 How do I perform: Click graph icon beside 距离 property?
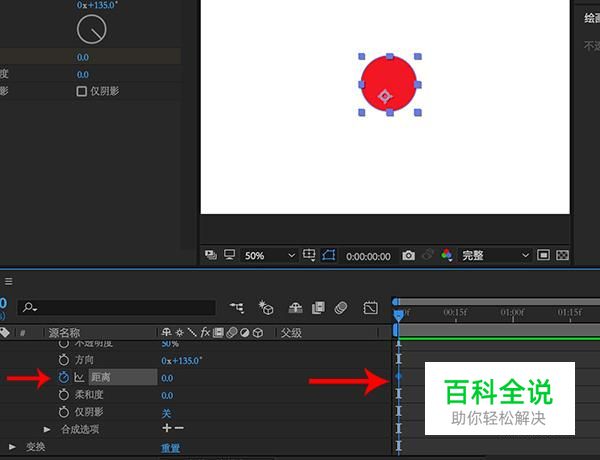pyautogui.click(x=79, y=378)
